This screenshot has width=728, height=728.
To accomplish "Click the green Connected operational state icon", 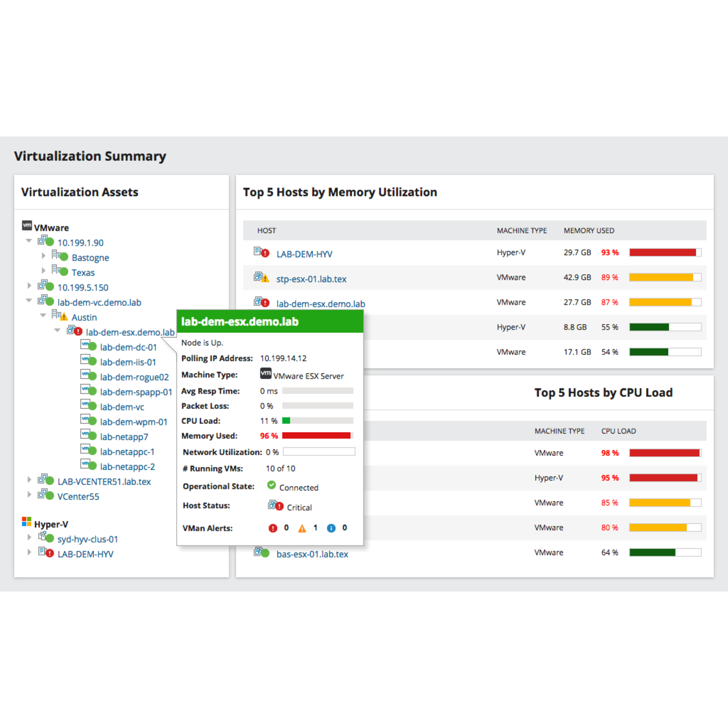I will click(272, 486).
